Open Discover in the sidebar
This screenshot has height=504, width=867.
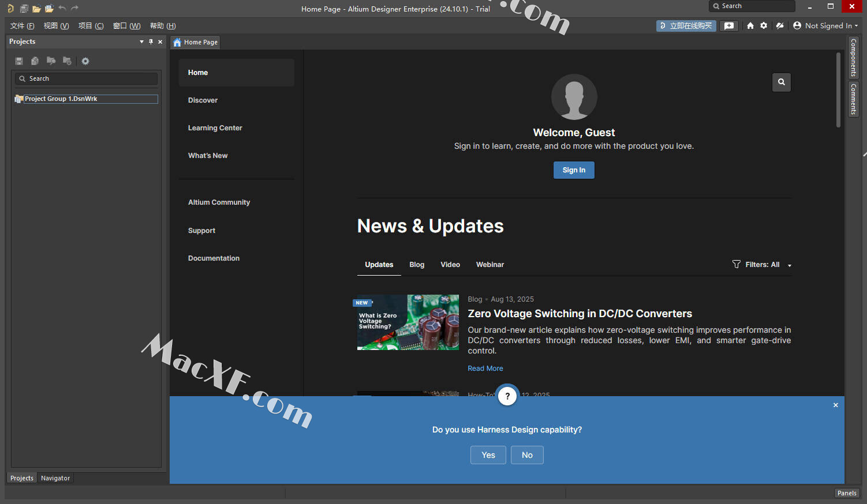[x=203, y=100]
